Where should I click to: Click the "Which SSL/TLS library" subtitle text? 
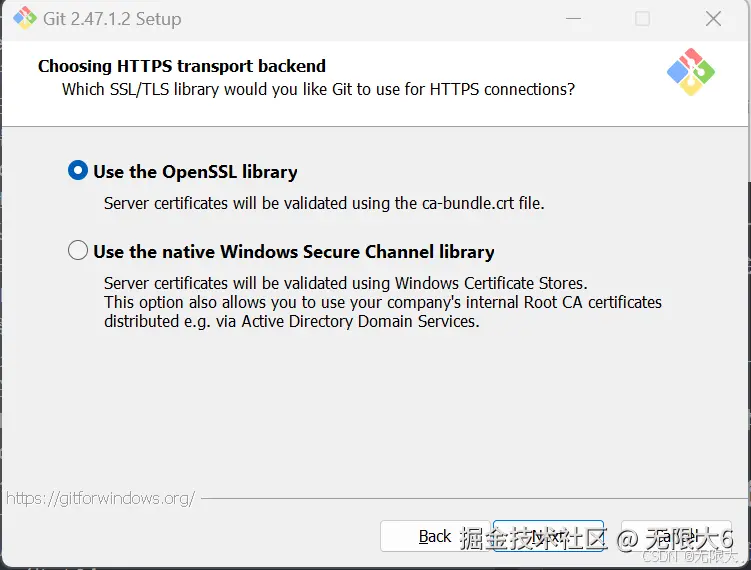[318, 90]
